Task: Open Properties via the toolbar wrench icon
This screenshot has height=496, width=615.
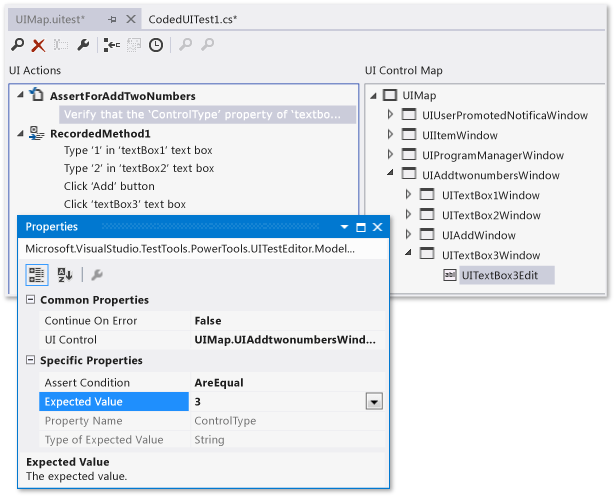Action: click(83, 45)
